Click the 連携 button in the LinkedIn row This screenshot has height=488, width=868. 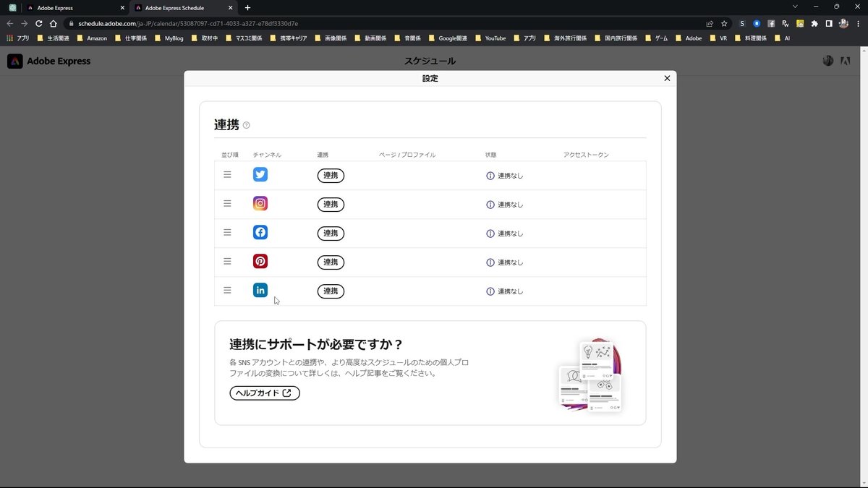[x=331, y=291]
